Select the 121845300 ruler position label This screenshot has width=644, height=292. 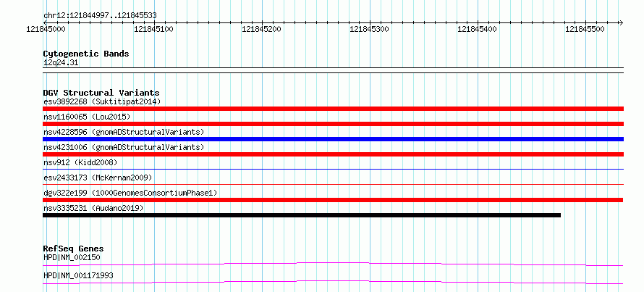point(369,29)
